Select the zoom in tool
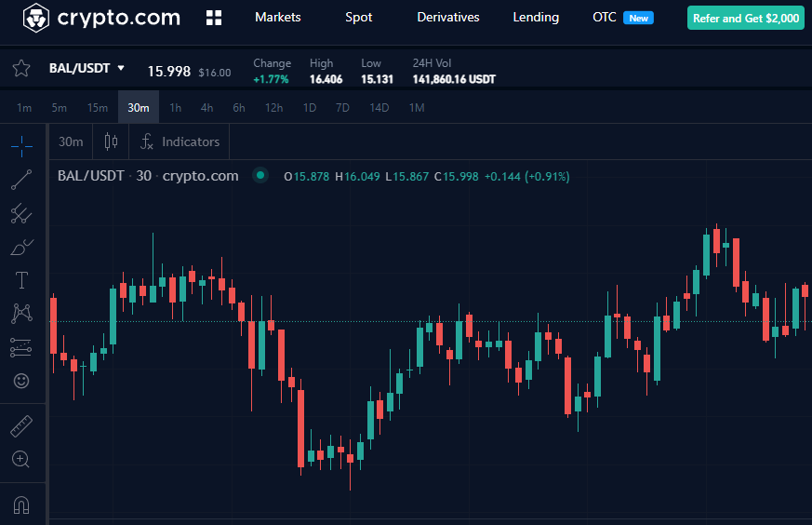 click(x=20, y=459)
